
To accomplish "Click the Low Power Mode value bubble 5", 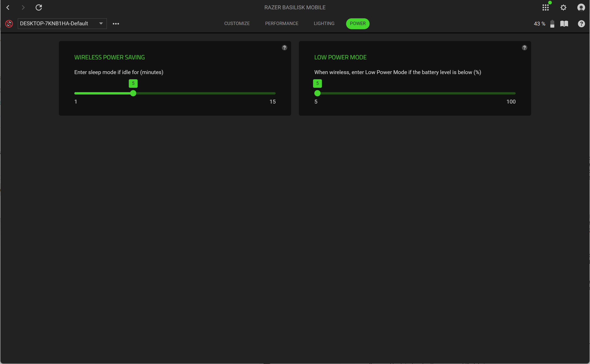I will [317, 83].
